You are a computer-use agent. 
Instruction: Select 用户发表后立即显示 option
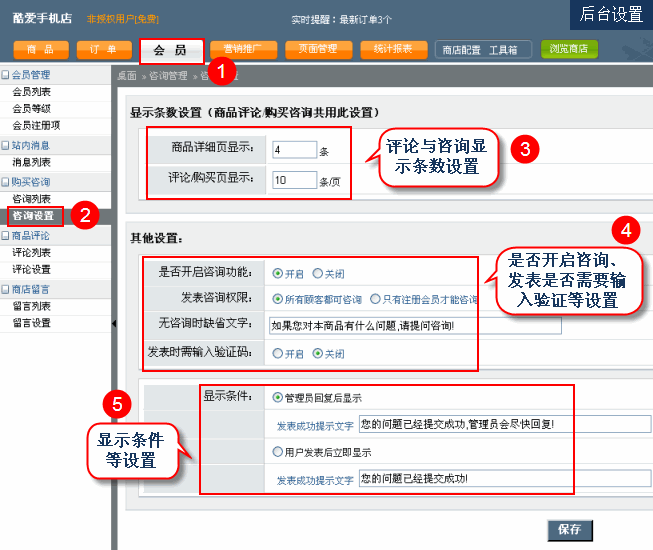click(x=277, y=452)
